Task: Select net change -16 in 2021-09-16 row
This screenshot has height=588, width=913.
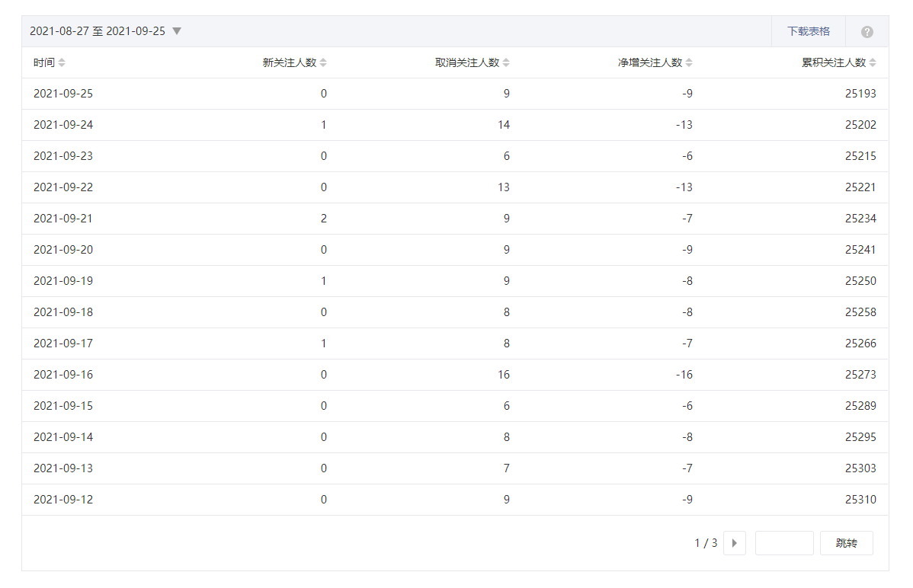Action: [684, 375]
